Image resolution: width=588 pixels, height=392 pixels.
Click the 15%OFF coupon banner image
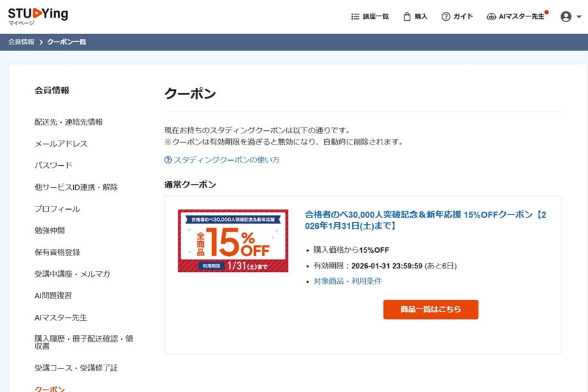(x=233, y=240)
